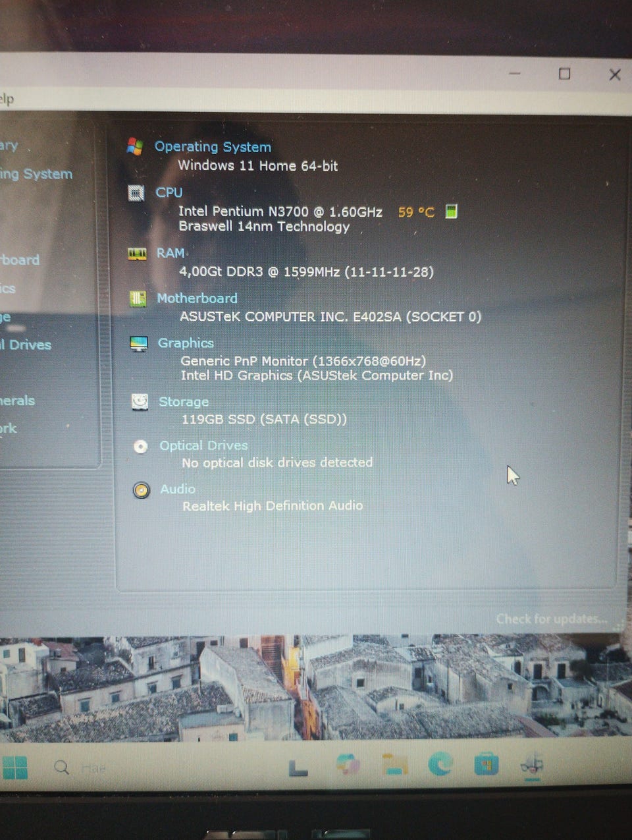Close the Speccy window
Viewport: 632px width, 840px height.
(615, 74)
